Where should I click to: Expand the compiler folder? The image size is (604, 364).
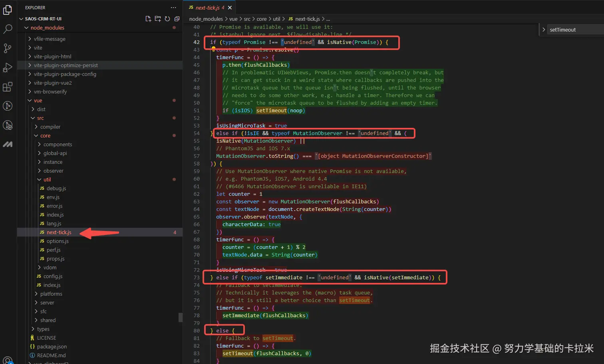(100, 127)
